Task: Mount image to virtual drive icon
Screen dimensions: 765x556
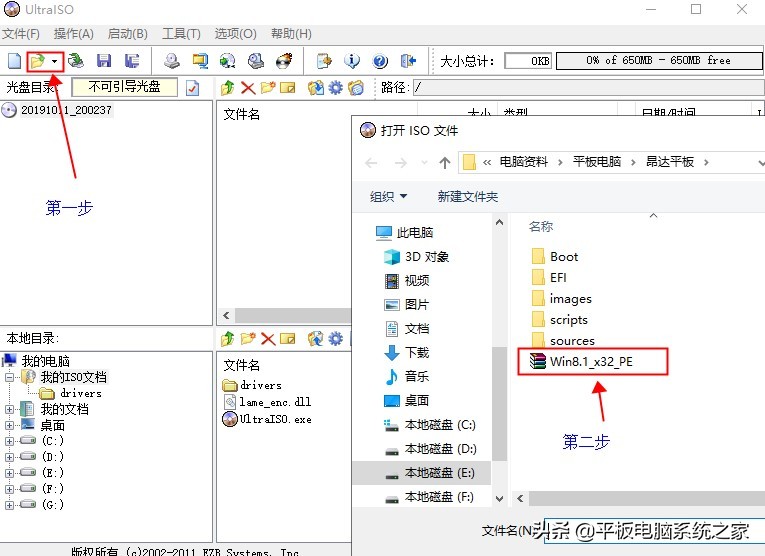Action: 256,61
